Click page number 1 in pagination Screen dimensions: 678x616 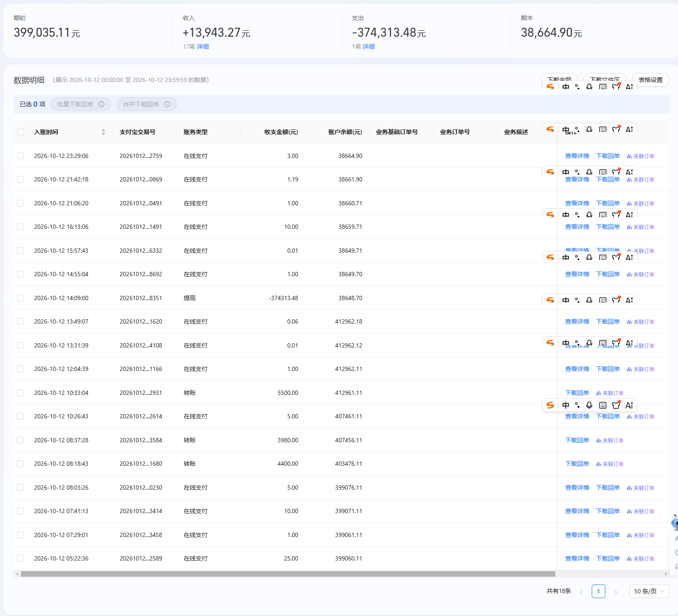pyautogui.click(x=599, y=591)
